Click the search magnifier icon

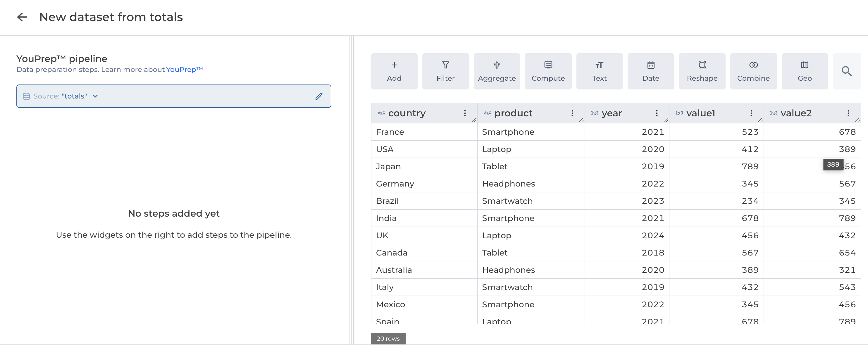(x=846, y=71)
